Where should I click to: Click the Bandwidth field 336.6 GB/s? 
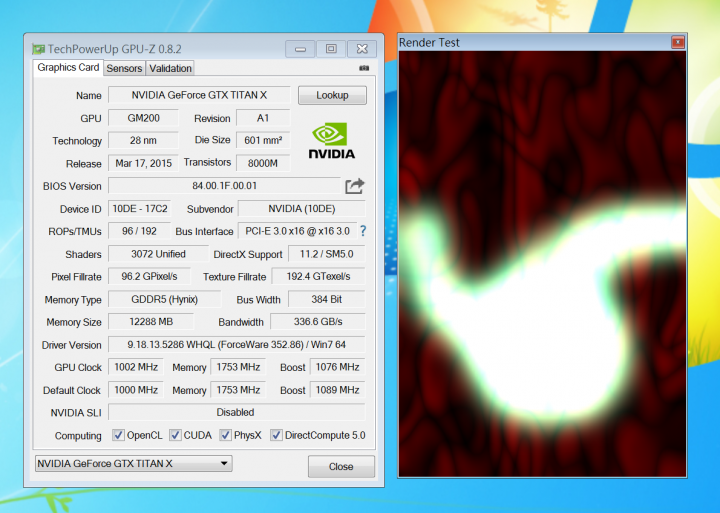coord(318,322)
